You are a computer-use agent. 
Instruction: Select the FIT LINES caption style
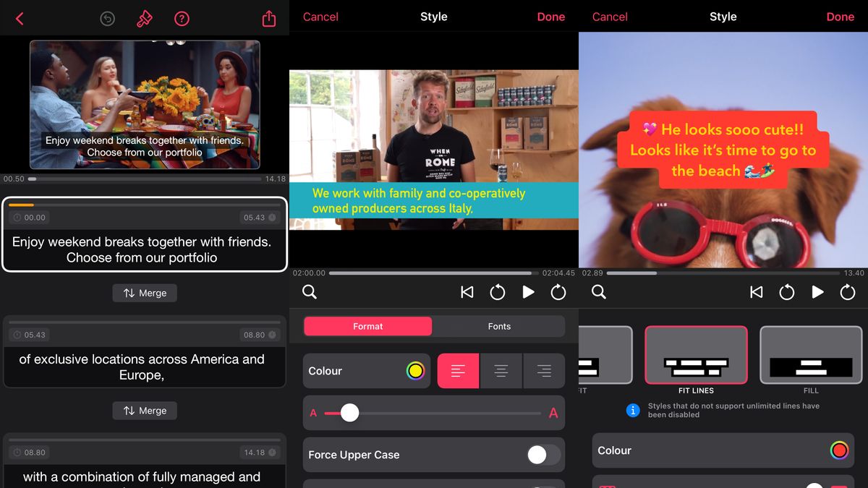696,355
